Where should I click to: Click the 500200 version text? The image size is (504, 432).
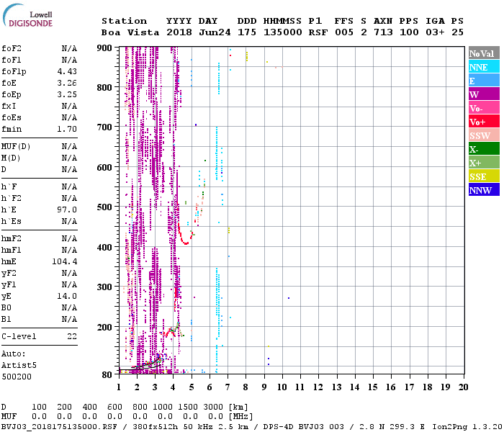(x=17, y=377)
